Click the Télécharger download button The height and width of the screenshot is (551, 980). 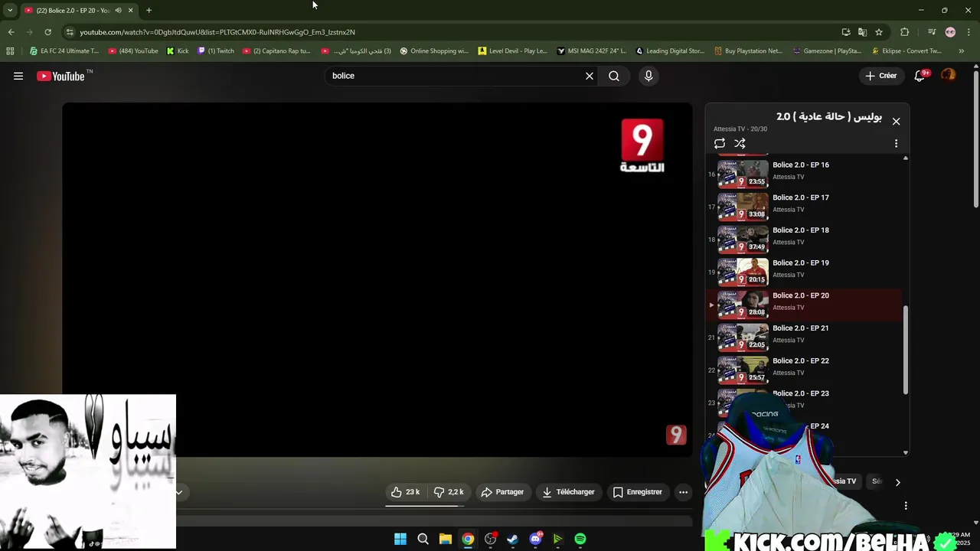pyautogui.click(x=569, y=492)
